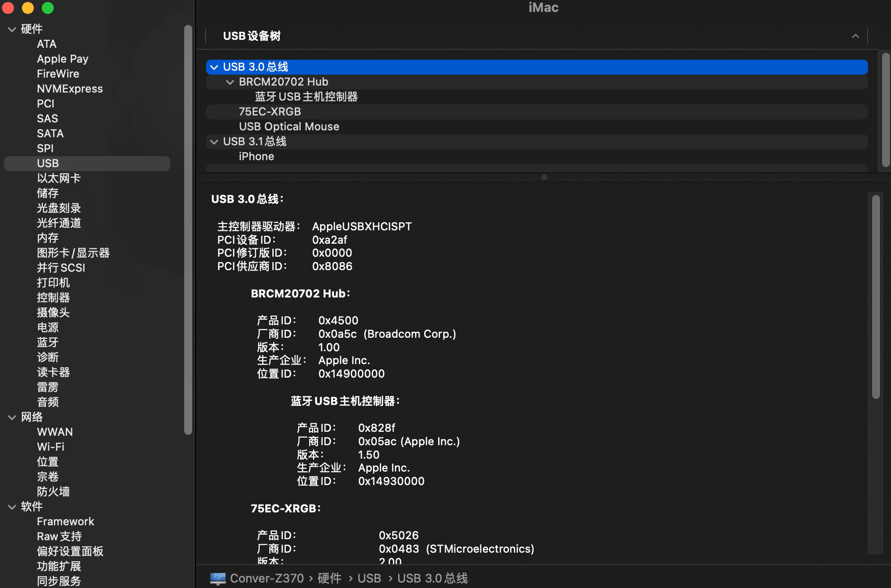This screenshot has width=891, height=588.
Task: Click the sidebar vertical scrollbar
Action: [x=188, y=229]
